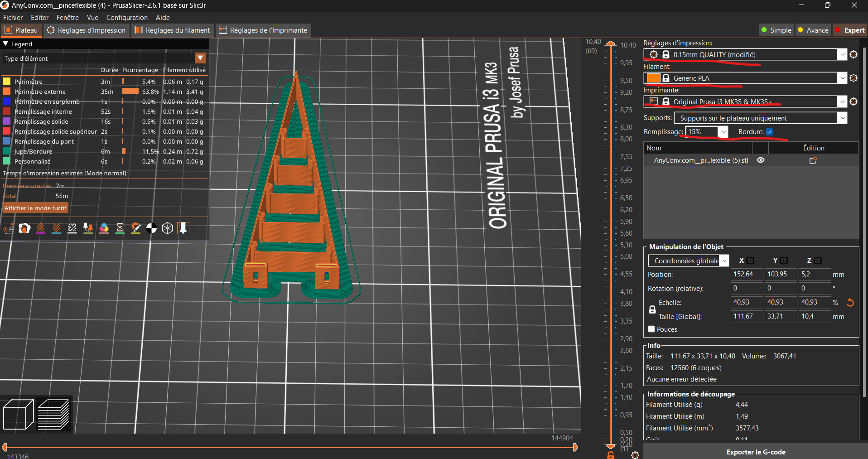Toggle tool changes visibility icon
This screenshot has width=868, height=459.
click(88, 228)
